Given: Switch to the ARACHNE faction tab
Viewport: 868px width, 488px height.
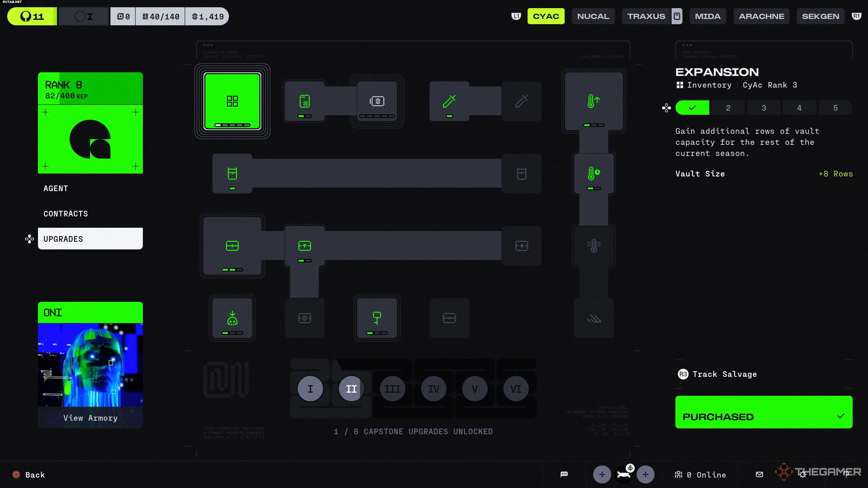Looking at the screenshot, I should pos(761,16).
